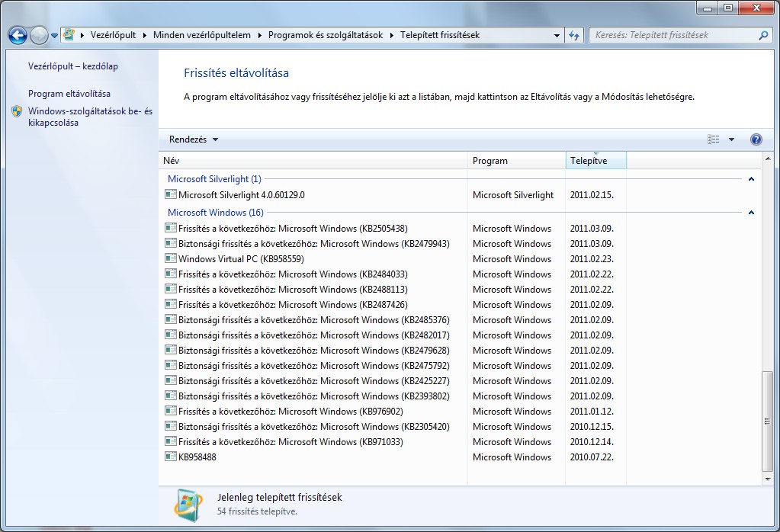Click the icon of update KB2487426
This screenshot has height=532, width=780.
(x=171, y=304)
